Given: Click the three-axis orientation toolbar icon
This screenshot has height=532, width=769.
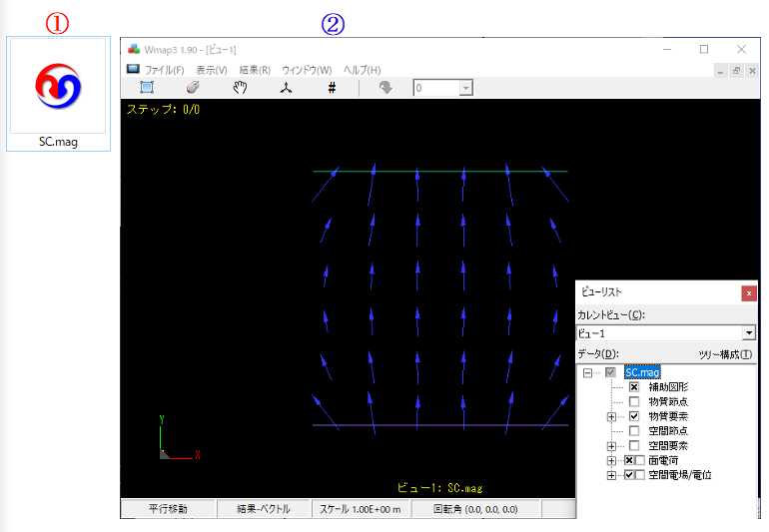Looking at the screenshot, I should tap(286, 88).
